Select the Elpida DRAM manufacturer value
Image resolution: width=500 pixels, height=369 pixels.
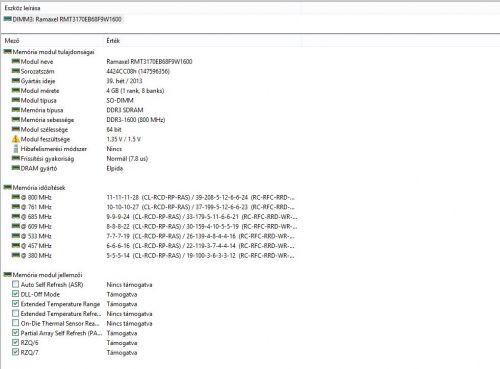coord(115,168)
